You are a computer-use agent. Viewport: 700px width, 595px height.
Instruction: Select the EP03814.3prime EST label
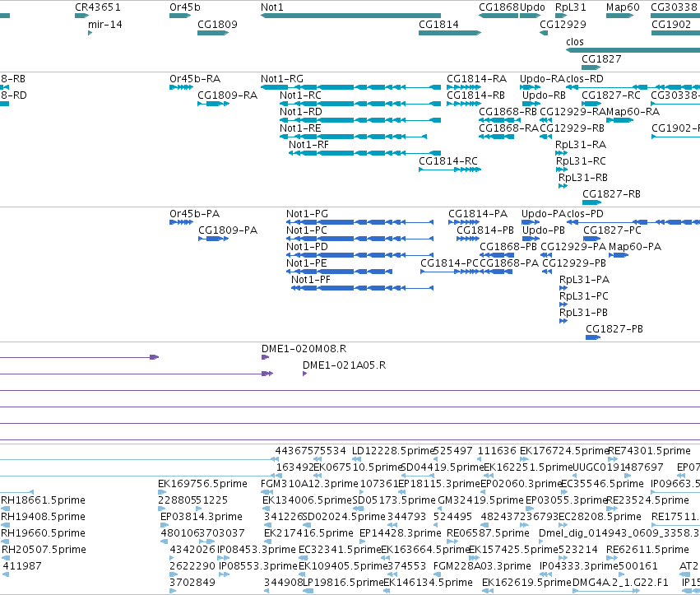point(202,516)
